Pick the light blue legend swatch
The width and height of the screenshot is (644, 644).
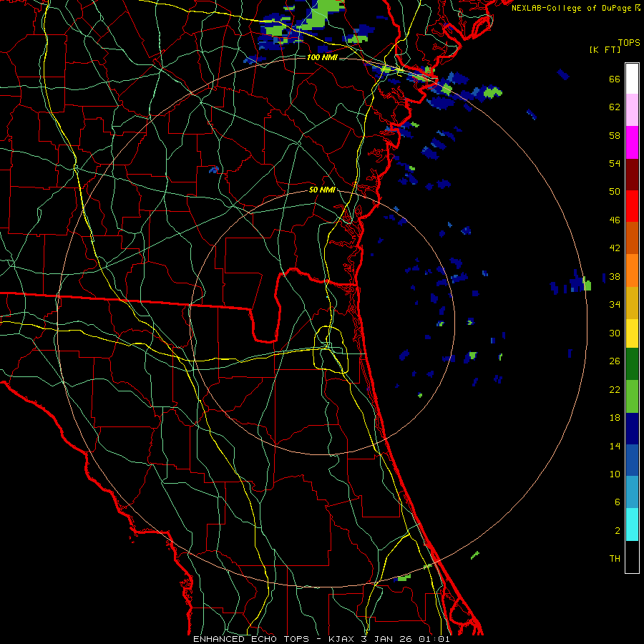[632, 492]
